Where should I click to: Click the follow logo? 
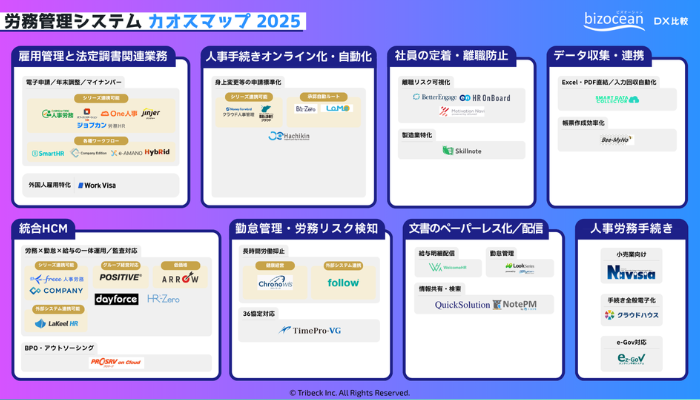point(343,283)
